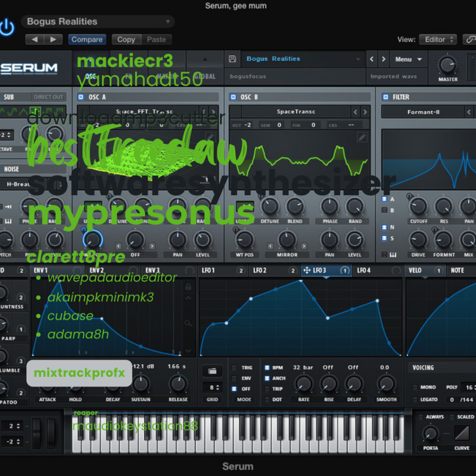Image resolution: width=476 pixels, height=476 pixels.
Task: Enable LFO ENV mode
Action: coord(234,378)
